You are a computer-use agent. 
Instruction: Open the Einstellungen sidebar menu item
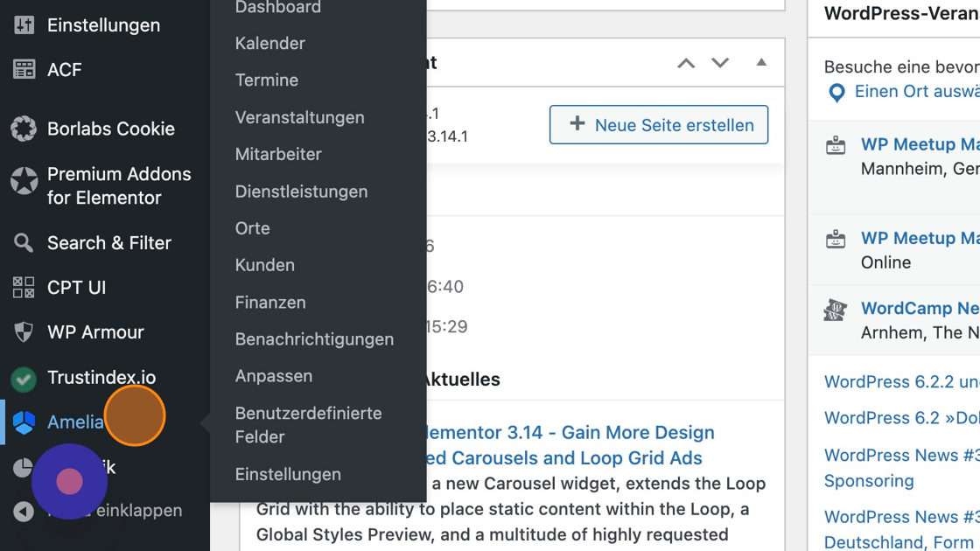(x=104, y=25)
